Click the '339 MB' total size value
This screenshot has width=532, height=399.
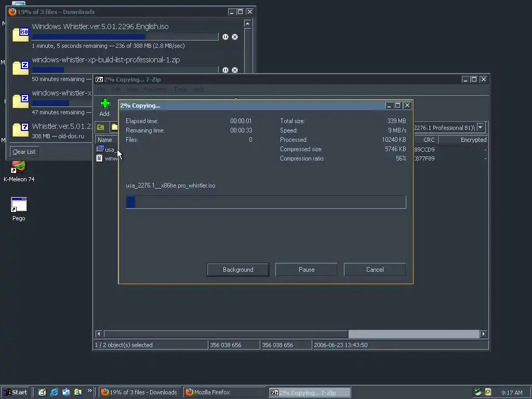point(396,121)
